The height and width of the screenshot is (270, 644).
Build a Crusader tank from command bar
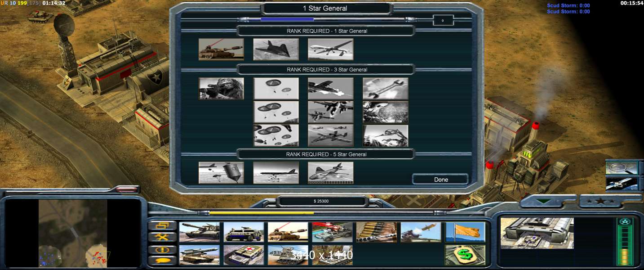pos(199,232)
